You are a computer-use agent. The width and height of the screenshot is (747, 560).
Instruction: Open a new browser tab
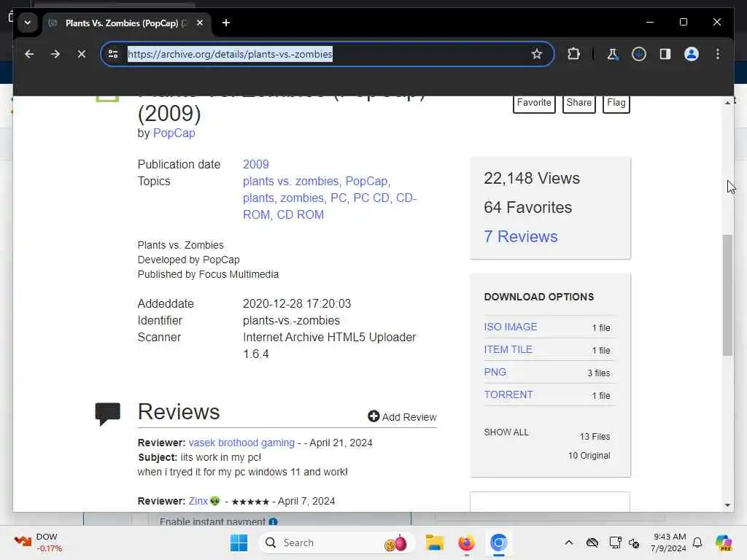tap(226, 23)
